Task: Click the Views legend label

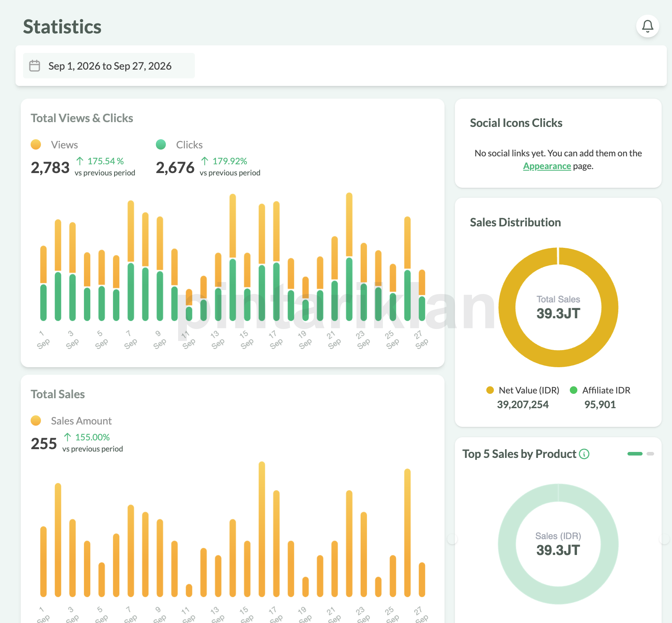Action: pos(64,145)
